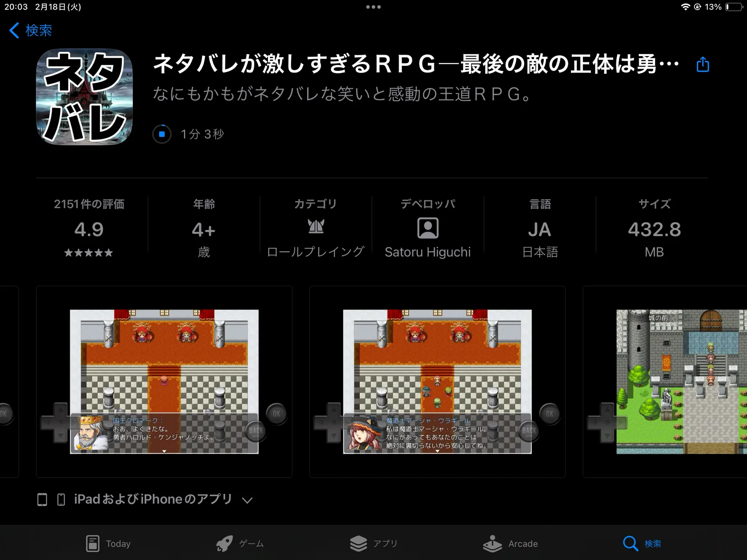Tap the role-playing category helmet icon
Viewport: 747px width, 560px height.
point(316,227)
